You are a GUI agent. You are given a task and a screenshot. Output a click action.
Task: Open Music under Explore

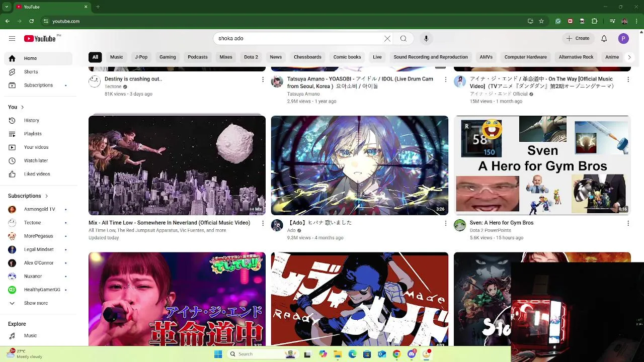[x=38, y=336]
